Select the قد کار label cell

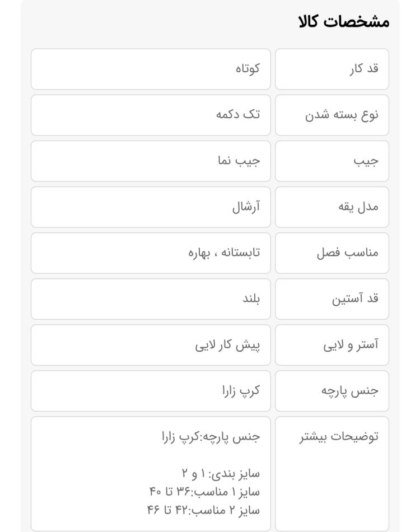point(332,69)
